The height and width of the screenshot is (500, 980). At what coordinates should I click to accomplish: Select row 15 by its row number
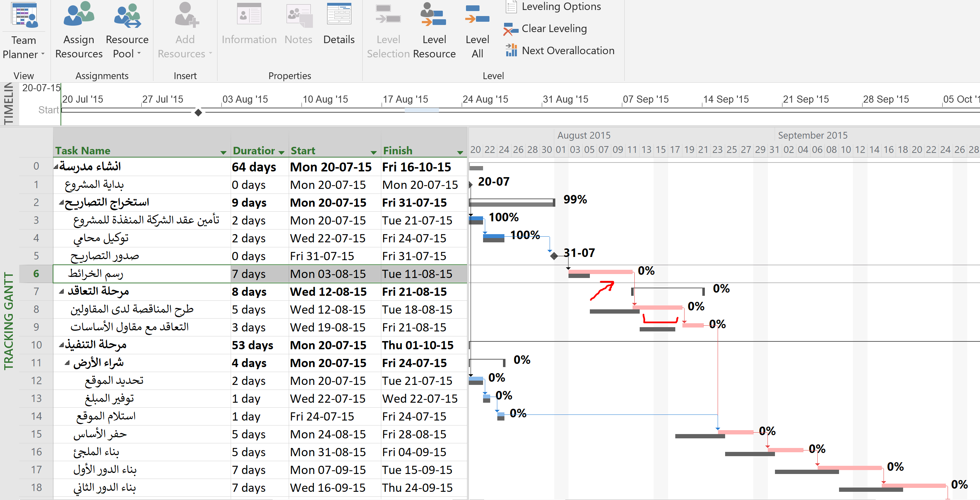pos(36,434)
